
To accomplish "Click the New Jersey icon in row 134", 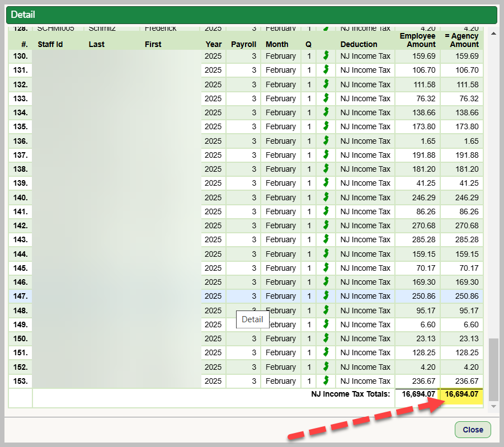I will [x=326, y=112].
